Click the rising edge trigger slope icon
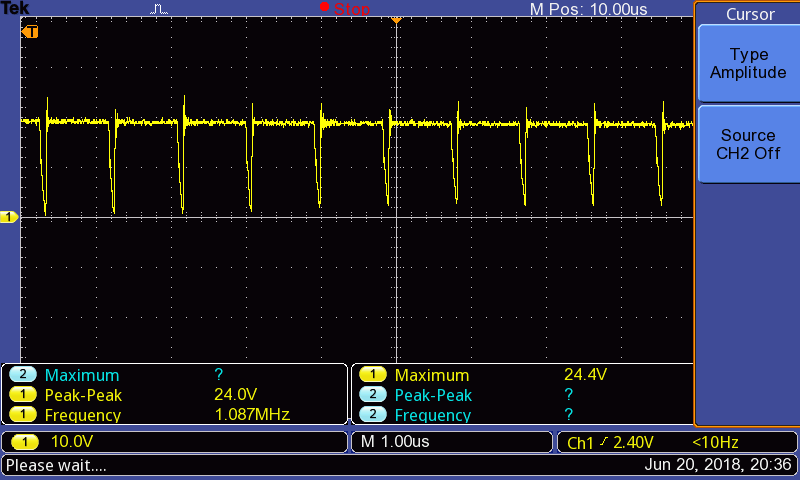Screen dimensions: 800x480 point(604,442)
